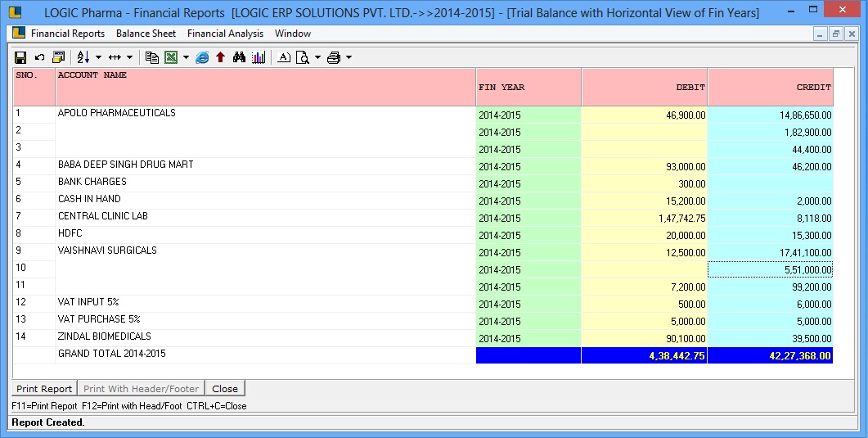Screen dimensions: 868x438
Task: Click credit value 1,82,900.00 in row 2
Action: 807,133
